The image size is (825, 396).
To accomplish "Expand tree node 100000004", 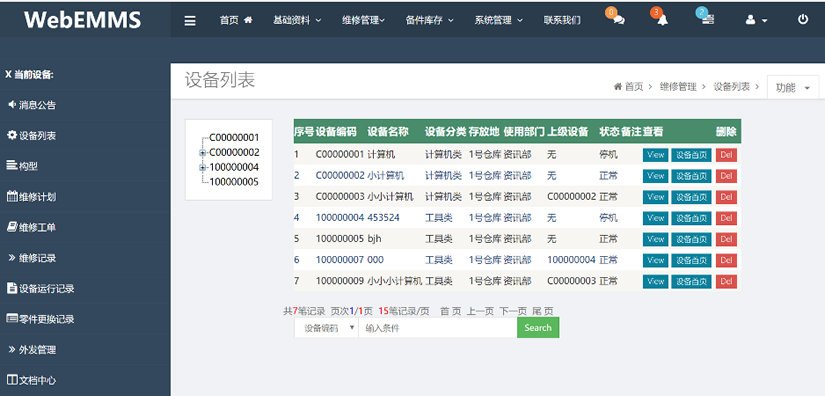I will point(203,168).
